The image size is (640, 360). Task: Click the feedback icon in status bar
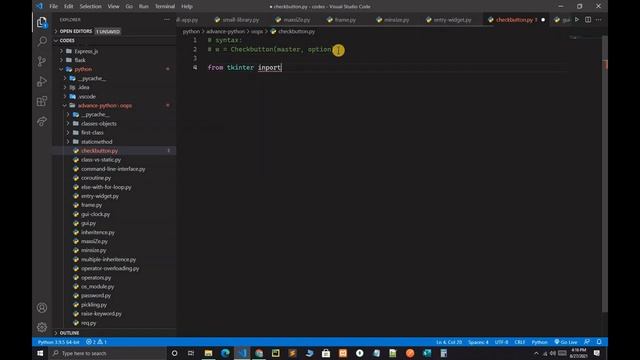pos(587,342)
